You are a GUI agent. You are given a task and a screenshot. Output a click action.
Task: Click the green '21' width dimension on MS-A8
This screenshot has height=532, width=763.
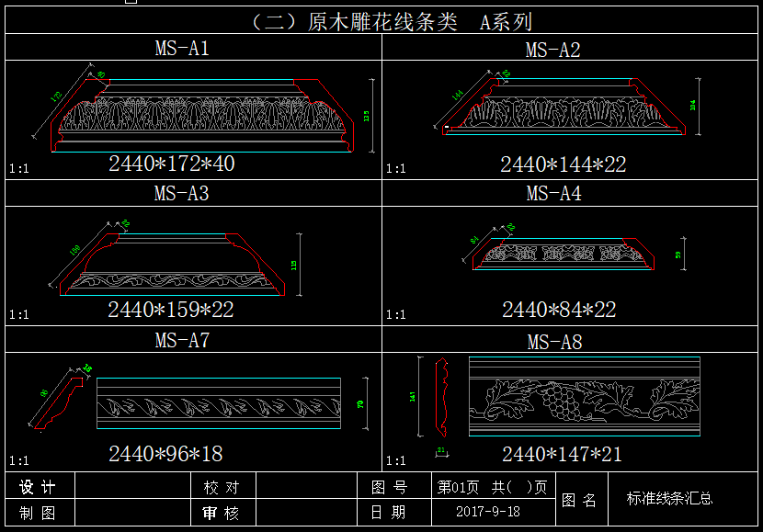[x=441, y=450]
